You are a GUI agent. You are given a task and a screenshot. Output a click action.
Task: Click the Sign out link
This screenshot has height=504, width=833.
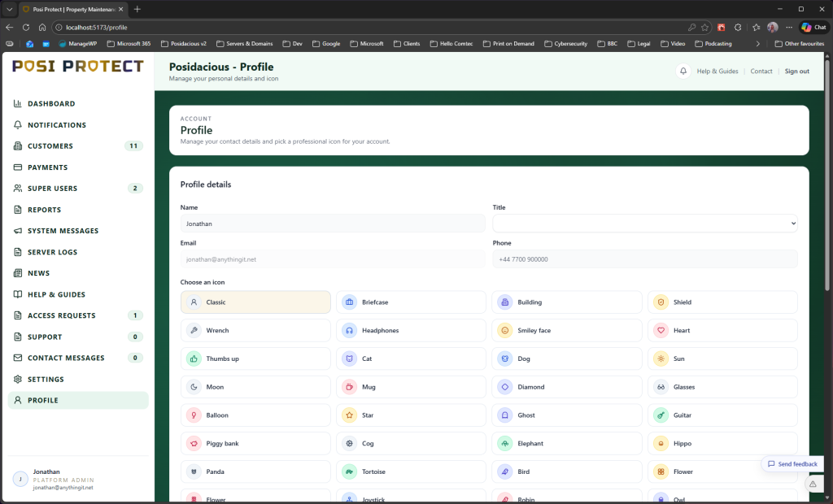[796, 72]
